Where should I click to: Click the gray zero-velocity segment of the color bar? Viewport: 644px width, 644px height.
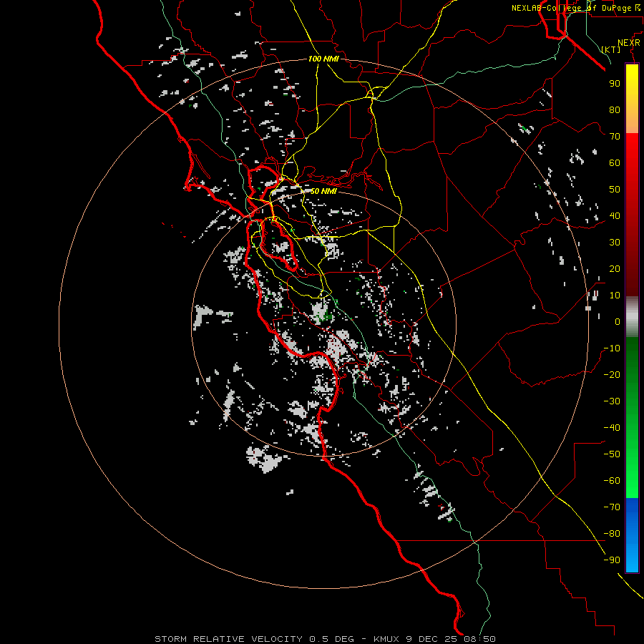tap(632, 317)
